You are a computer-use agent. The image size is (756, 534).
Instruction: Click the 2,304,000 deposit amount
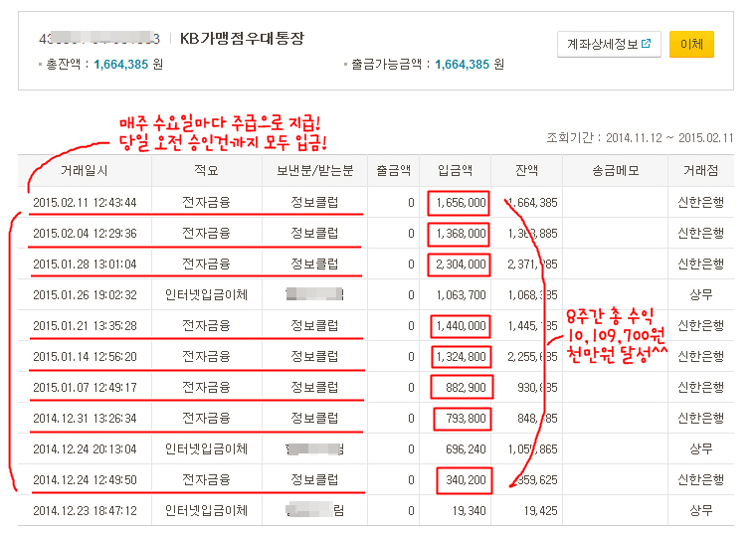pyautogui.click(x=460, y=265)
